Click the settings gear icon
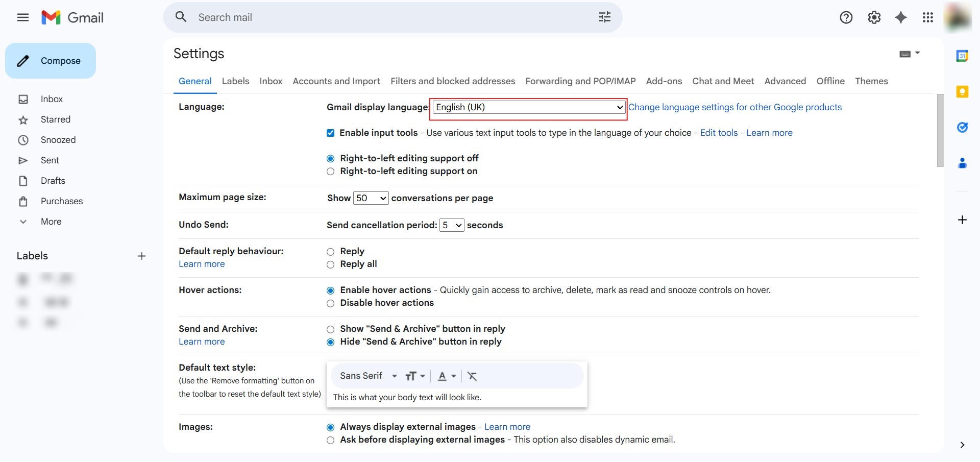 874,17
